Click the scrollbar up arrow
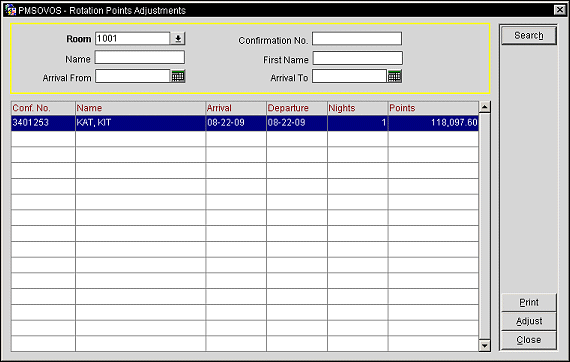 click(x=485, y=107)
